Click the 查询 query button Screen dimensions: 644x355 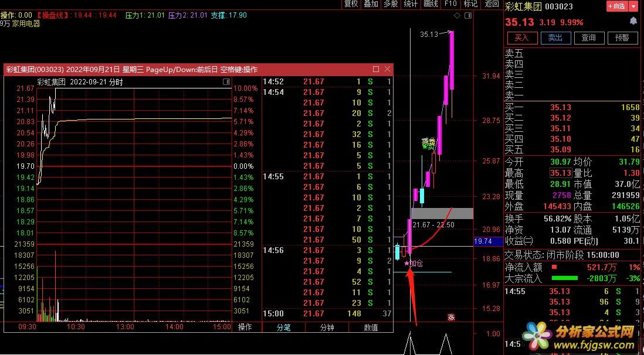click(x=588, y=37)
